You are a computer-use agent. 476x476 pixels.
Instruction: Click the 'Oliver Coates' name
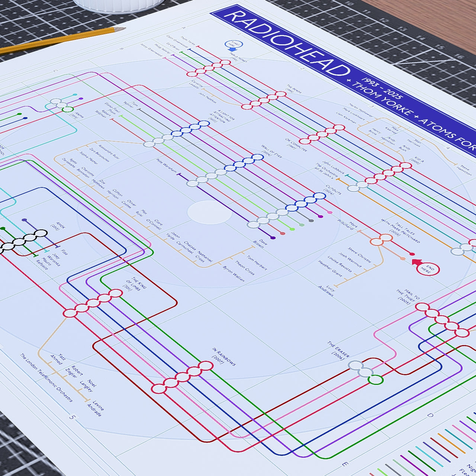(129, 204)
